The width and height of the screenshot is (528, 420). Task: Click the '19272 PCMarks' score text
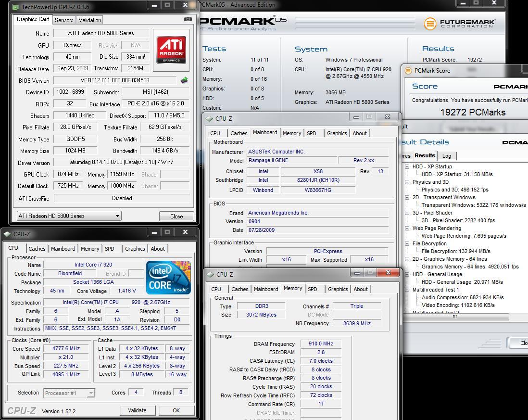(473, 112)
